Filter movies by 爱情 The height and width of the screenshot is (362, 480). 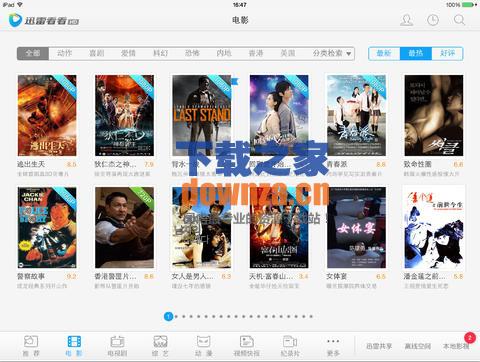pos(128,53)
